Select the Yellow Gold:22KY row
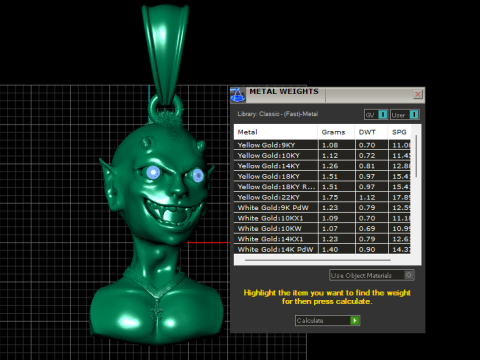Screen dimensions: 480x360 (322, 197)
